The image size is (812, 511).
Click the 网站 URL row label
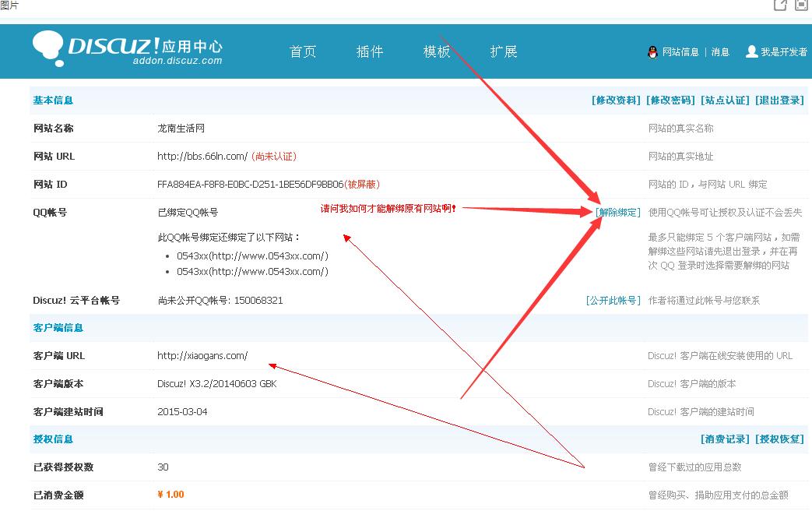tap(54, 157)
